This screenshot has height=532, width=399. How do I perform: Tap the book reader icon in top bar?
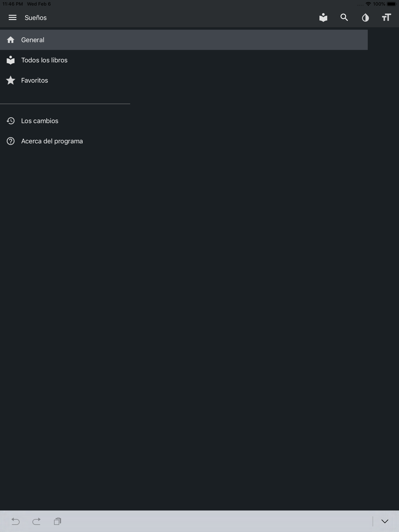pos(323,17)
